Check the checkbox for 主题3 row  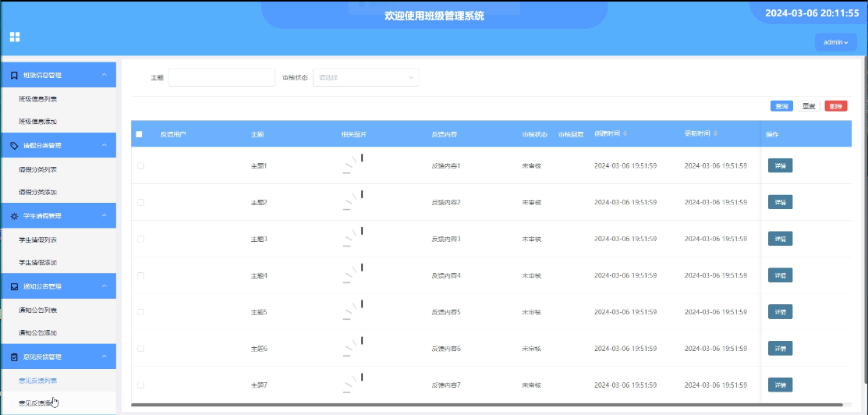click(140, 239)
